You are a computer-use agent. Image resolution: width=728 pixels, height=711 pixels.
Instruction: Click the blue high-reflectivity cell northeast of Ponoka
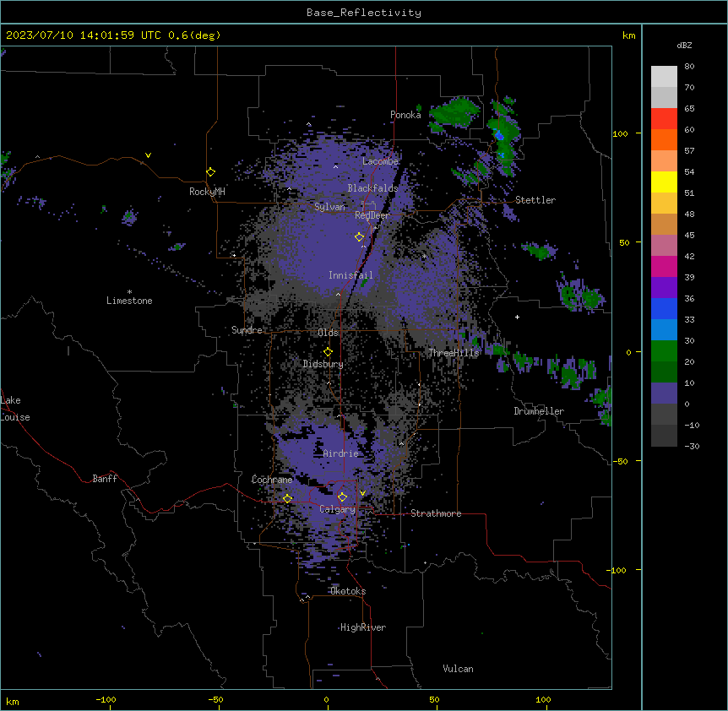[499, 135]
